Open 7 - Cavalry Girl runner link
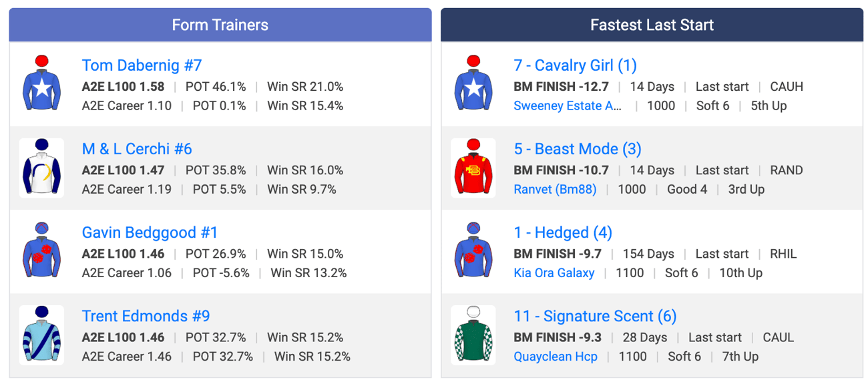The image size is (868, 386). pos(575,65)
